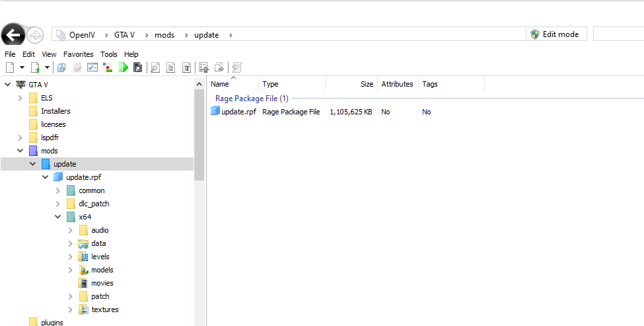The width and height of the screenshot is (644, 326).
Task: Expand the audio folder node
Action: pos(71,230)
